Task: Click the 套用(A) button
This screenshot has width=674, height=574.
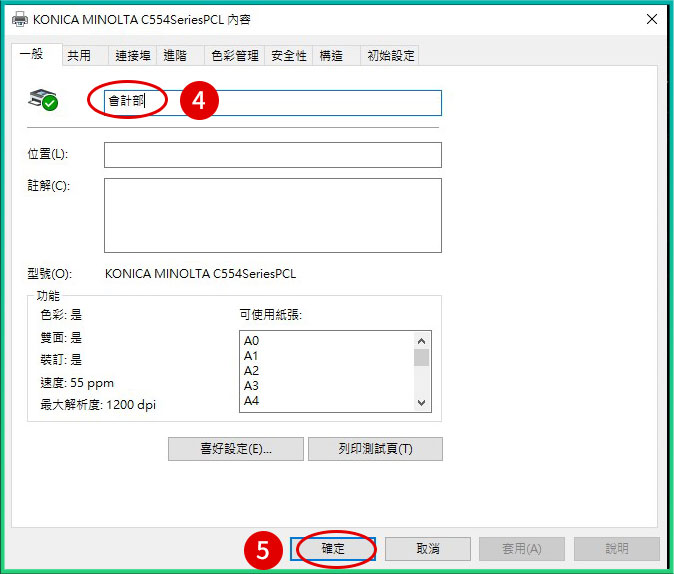Action: point(522,549)
